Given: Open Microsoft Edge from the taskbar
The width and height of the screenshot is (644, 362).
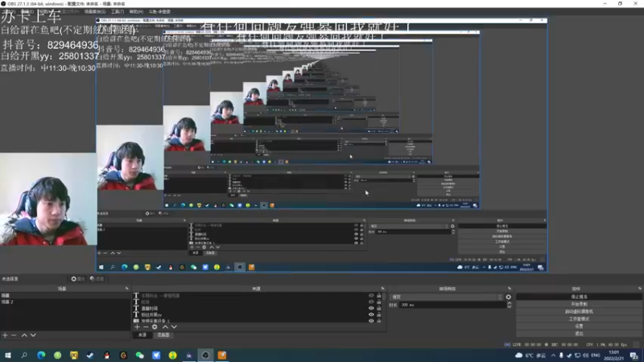Looking at the screenshot, I should point(41,355).
